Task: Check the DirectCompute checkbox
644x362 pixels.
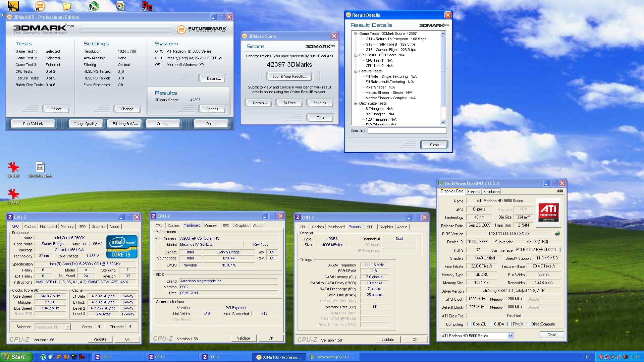Action: 528,324
